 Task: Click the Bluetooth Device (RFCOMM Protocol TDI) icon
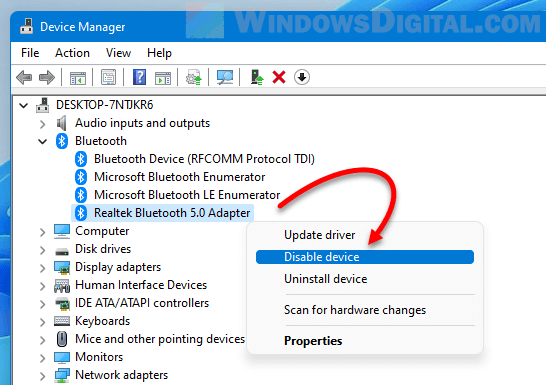(81, 159)
